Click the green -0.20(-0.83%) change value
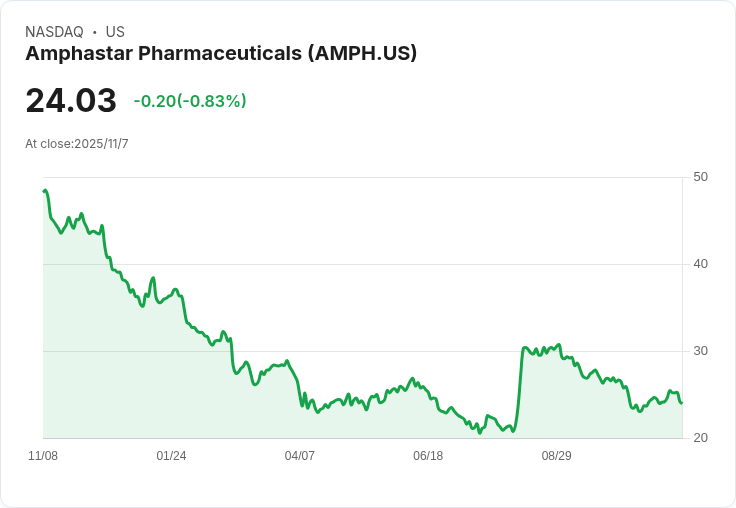Screen dimensions: 736x508 190,101
